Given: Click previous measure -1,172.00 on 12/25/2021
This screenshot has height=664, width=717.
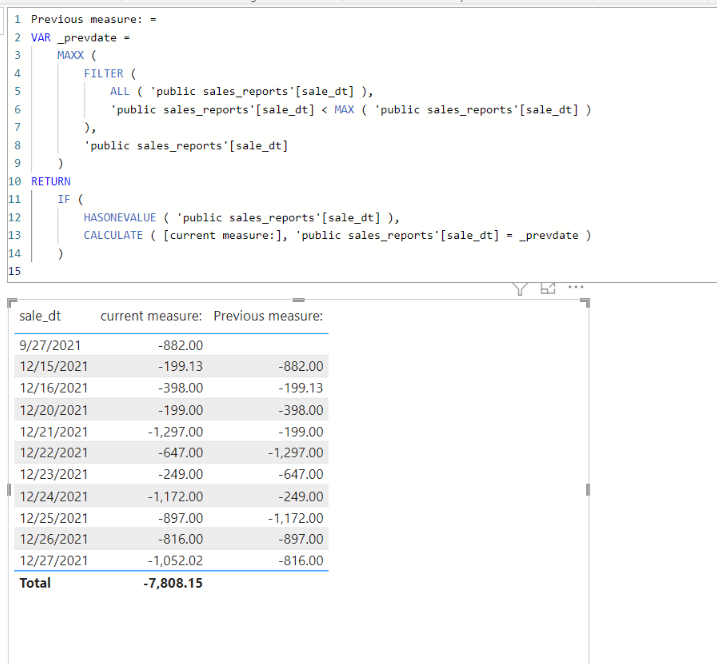Looking at the screenshot, I should coord(295,518).
